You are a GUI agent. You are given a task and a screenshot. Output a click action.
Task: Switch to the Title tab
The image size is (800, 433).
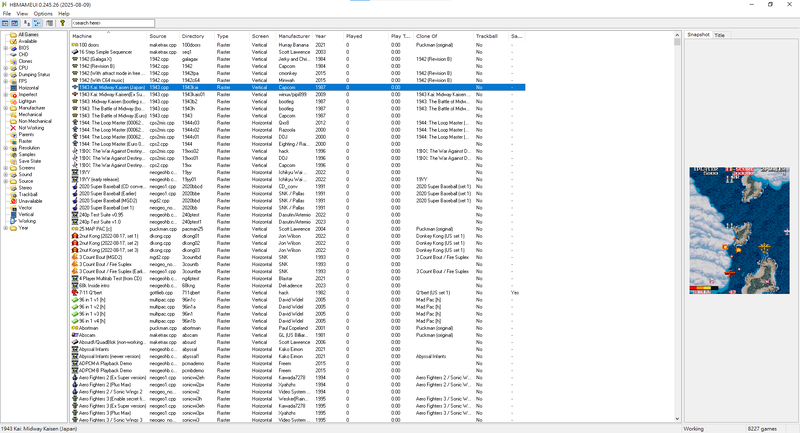coord(719,35)
